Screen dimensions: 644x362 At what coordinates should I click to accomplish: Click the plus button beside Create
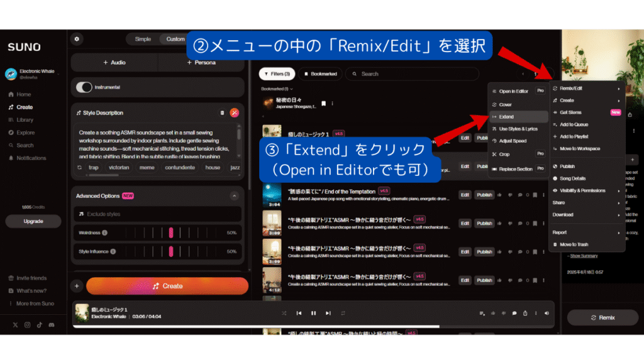(77, 286)
